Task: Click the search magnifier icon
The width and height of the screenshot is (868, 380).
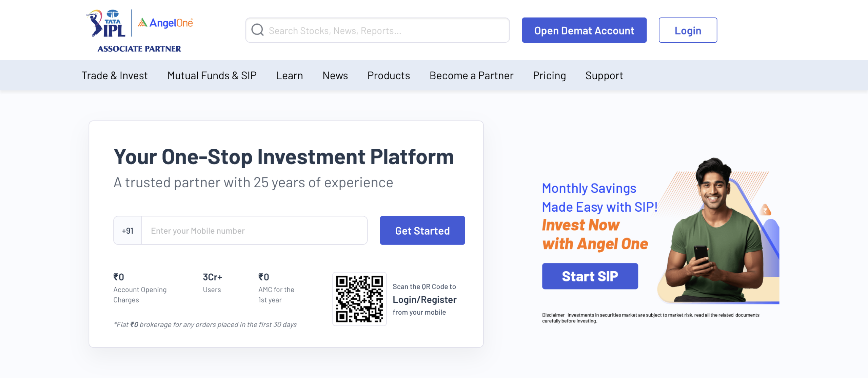Action: click(x=257, y=30)
